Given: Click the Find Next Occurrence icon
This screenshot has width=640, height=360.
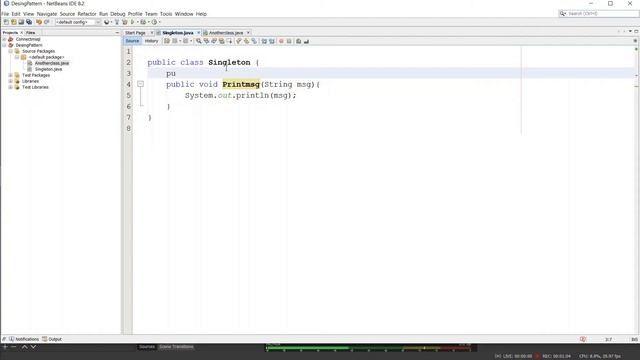Looking at the screenshot, I should tap(214, 41).
